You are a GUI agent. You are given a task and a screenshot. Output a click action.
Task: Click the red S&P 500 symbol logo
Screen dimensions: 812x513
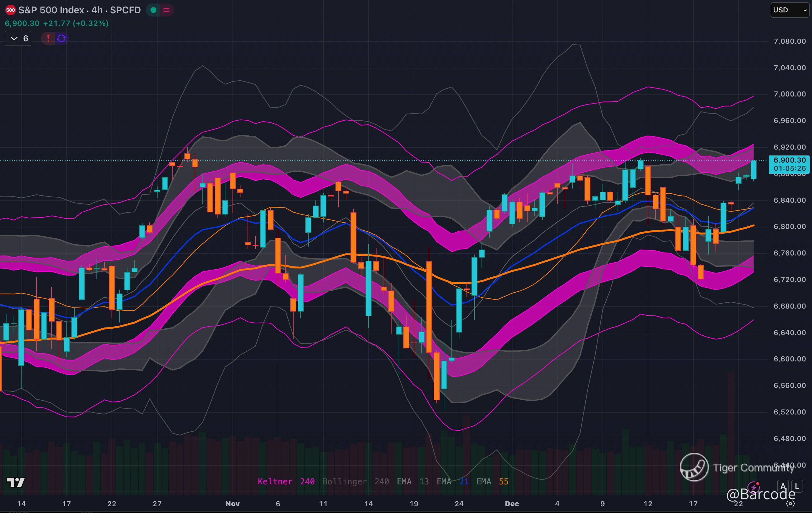[x=10, y=10]
